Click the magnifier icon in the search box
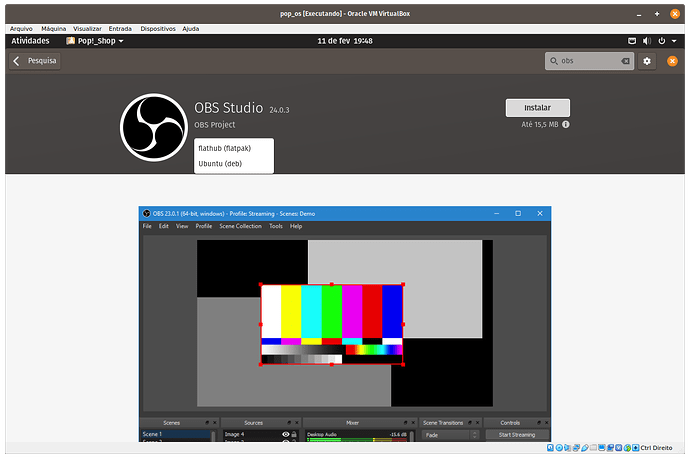This screenshot has height=458, width=690. pos(554,61)
